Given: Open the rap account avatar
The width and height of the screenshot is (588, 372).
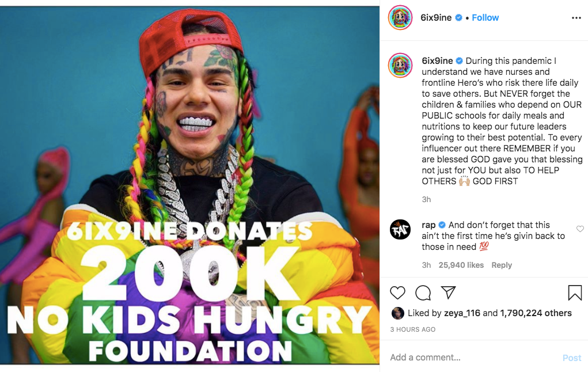Looking at the screenshot, I should (x=400, y=230).
